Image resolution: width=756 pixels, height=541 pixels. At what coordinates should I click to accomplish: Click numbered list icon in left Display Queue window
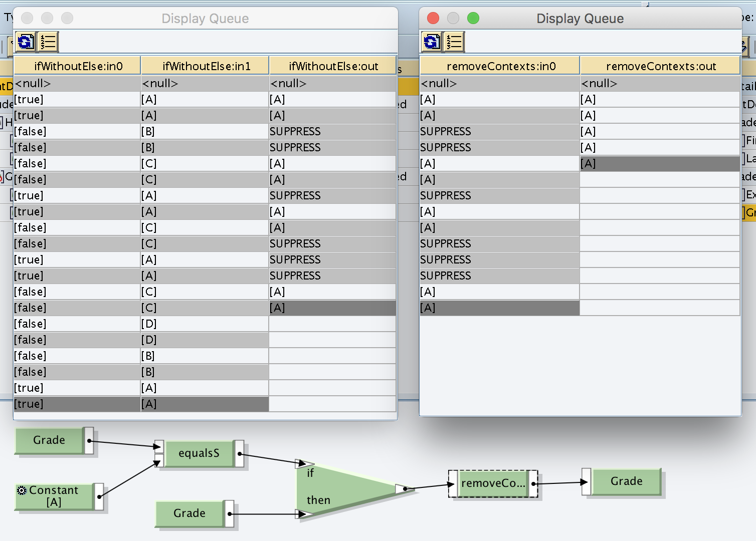pos(48,42)
